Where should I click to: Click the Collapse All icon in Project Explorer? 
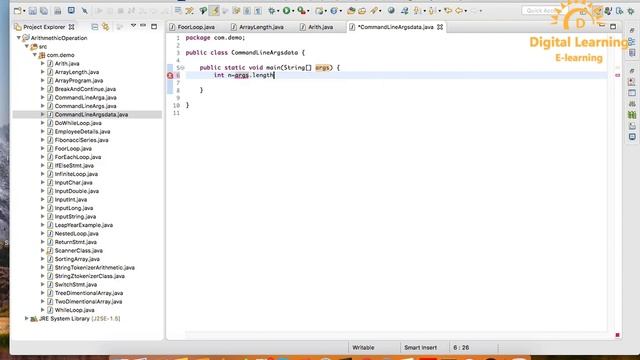point(95,27)
